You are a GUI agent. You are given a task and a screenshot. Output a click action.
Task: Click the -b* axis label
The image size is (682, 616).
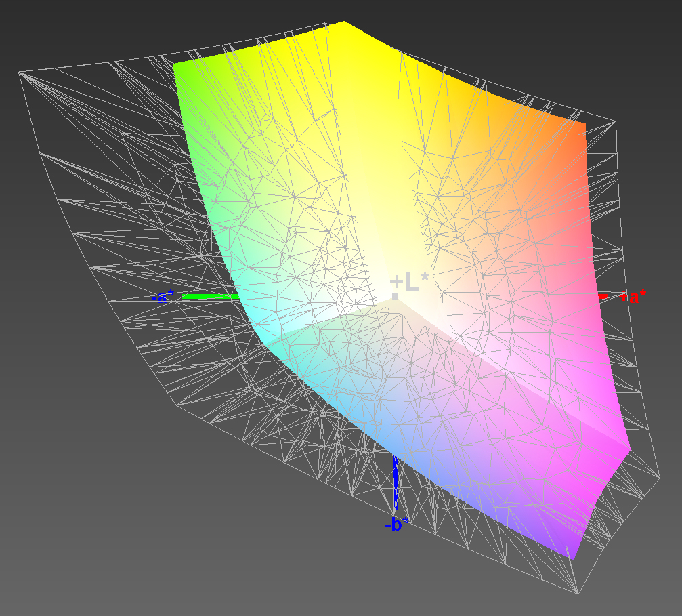pos(397,524)
